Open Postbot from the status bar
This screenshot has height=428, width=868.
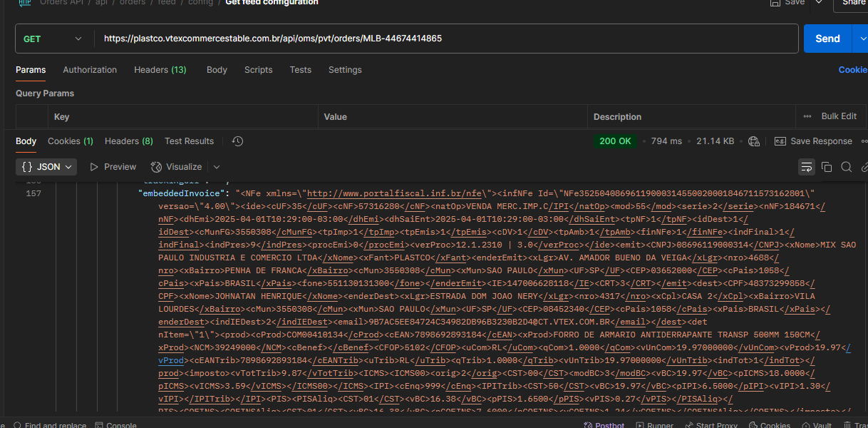tap(603, 424)
